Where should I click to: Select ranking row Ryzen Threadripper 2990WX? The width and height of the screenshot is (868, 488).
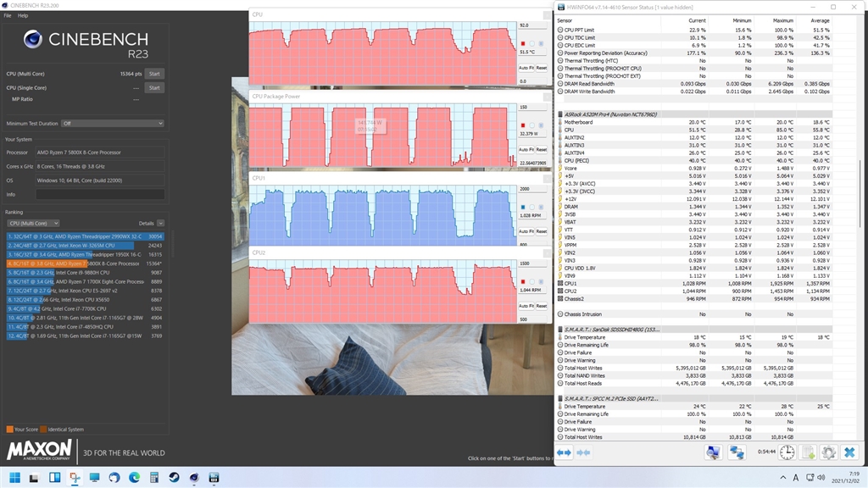85,236
